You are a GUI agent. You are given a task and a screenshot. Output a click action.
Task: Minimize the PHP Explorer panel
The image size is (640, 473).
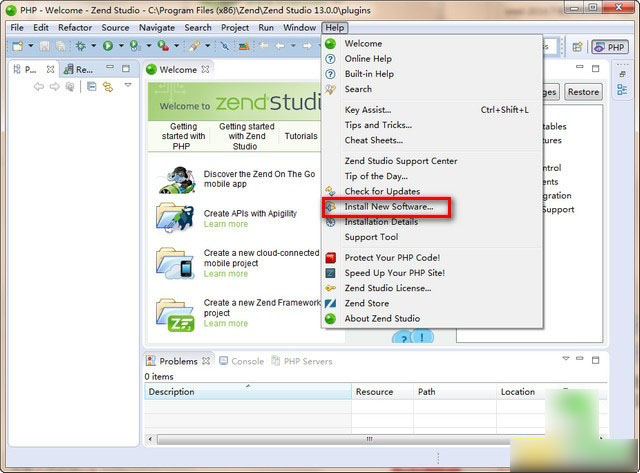point(110,67)
